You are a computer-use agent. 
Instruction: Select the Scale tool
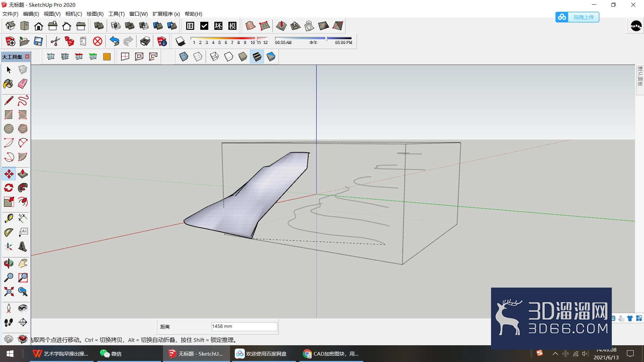9,202
